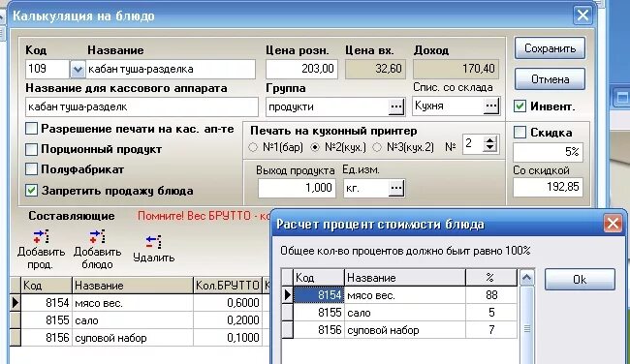Click the discount percent field 5%
Image resolution: width=630 pixels, height=364 pixels.
click(548, 152)
